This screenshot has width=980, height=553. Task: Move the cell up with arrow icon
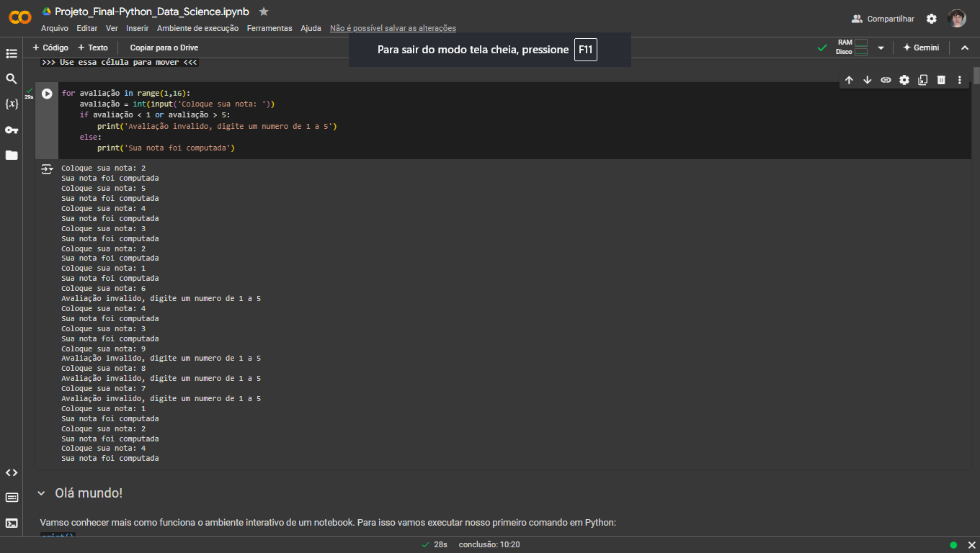coord(849,80)
